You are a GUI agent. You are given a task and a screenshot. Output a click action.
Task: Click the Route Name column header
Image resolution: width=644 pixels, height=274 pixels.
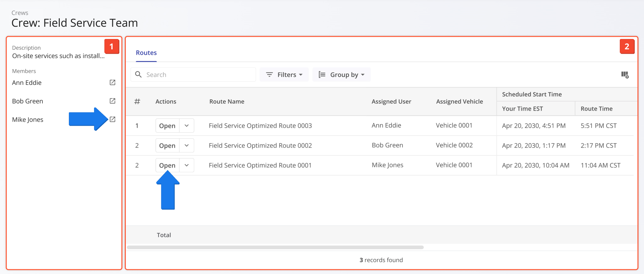point(227,101)
